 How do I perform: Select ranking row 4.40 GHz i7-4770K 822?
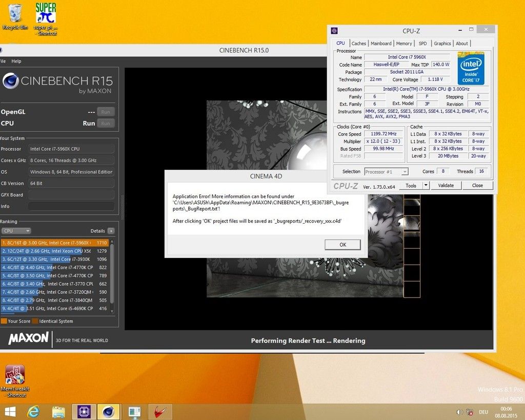54,267
